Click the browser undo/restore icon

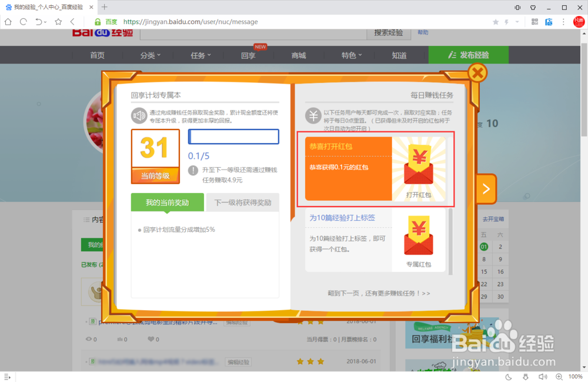[x=38, y=22]
